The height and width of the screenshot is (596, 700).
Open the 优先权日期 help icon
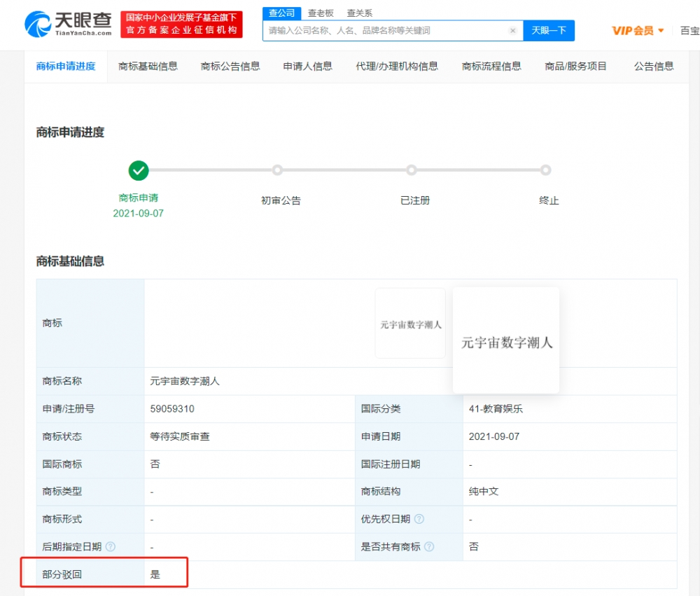point(419,519)
